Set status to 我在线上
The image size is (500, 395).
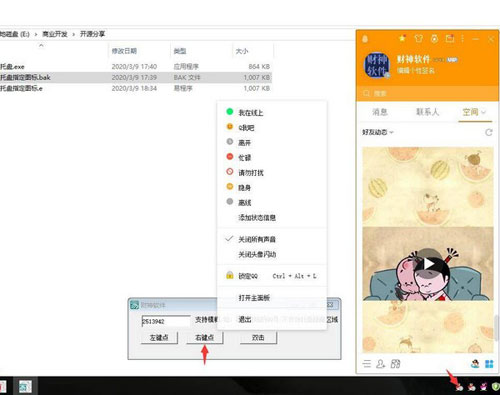tap(272, 112)
